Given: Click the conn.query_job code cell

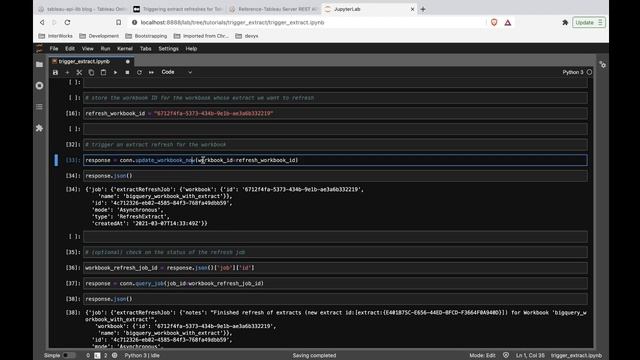Looking at the screenshot, I should (x=336, y=283).
